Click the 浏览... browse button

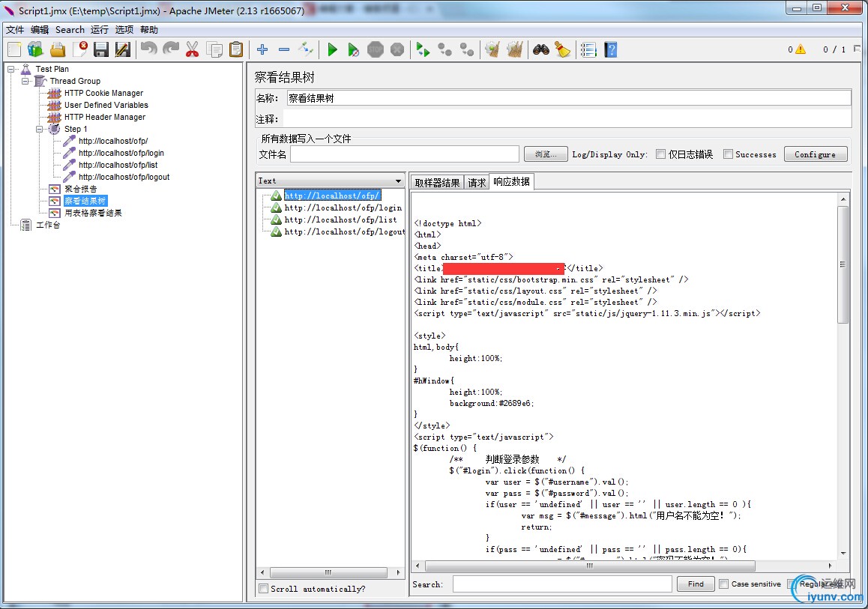click(x=546, y=154)
